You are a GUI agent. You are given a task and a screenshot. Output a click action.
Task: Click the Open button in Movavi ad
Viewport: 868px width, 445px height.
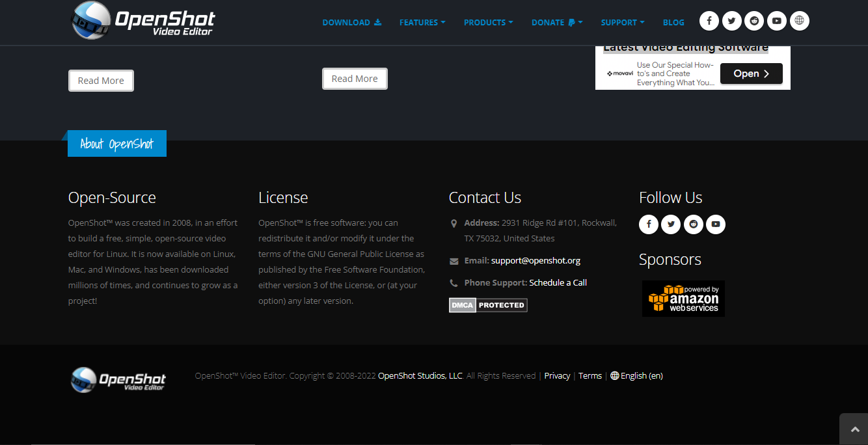752,74
